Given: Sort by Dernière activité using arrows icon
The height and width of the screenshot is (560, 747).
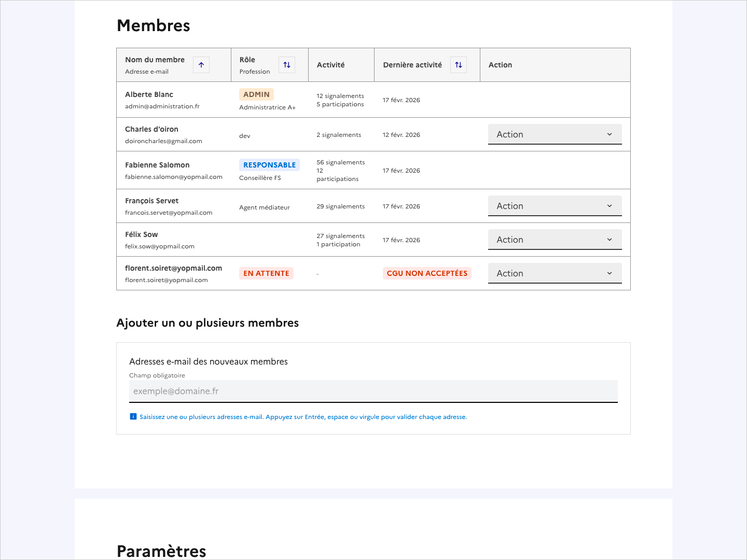Looking at the screenshot, I should click(459, 65).
